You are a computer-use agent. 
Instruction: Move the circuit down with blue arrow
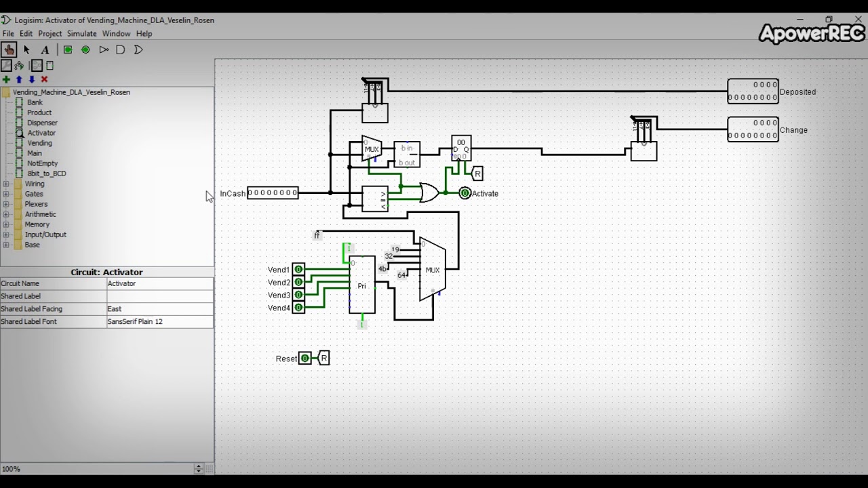(31, 79)
